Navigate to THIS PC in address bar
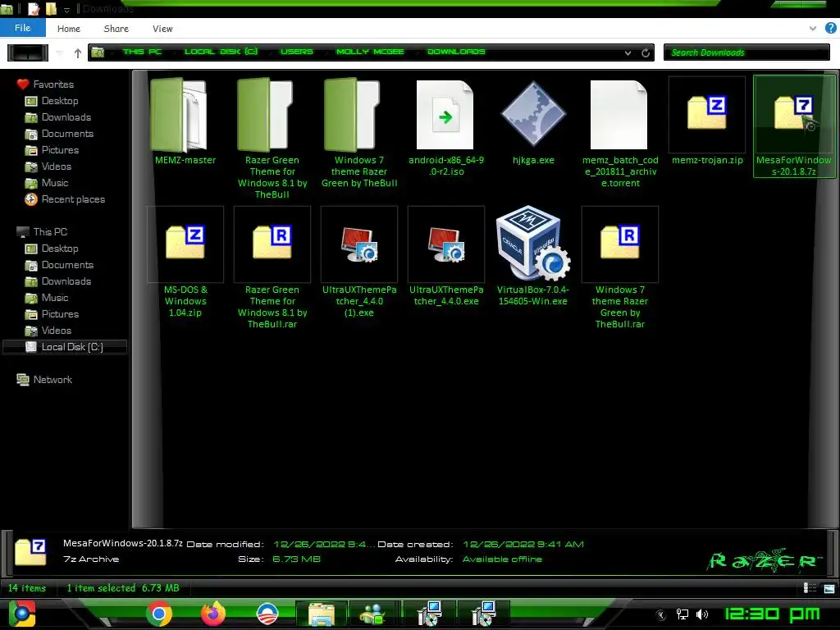The width and height of the screenshot is (840, 630). pos(142,52)
